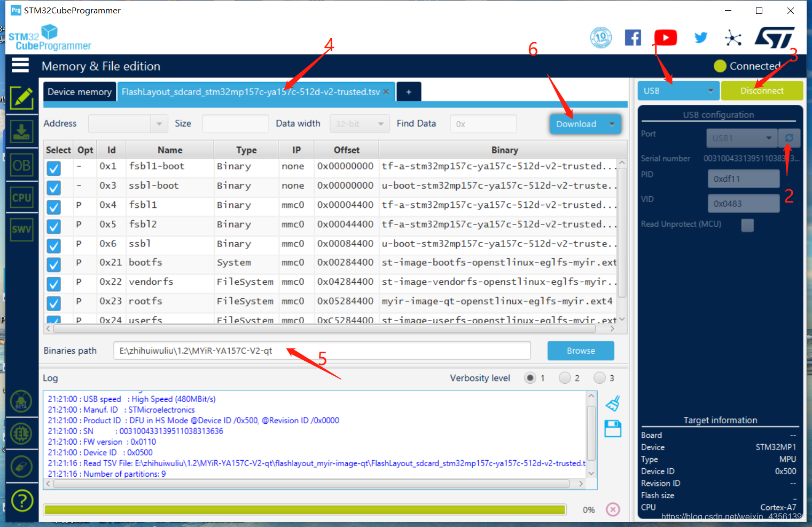Toggle checkbox for fsbl2 row
The width and height of the screenshot is (812, 527).
click(x=53, y=226)
